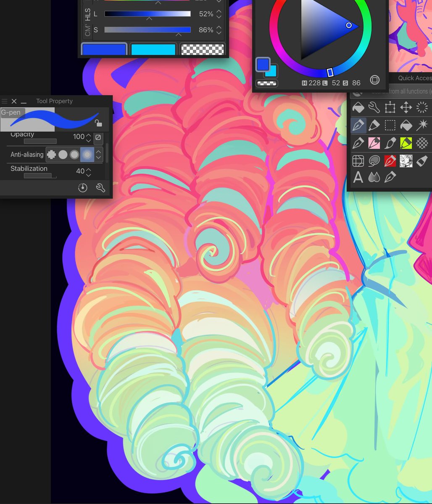432x504 pixels.
Task: Select the Gradient tool
Action: (x=374, y=177)
